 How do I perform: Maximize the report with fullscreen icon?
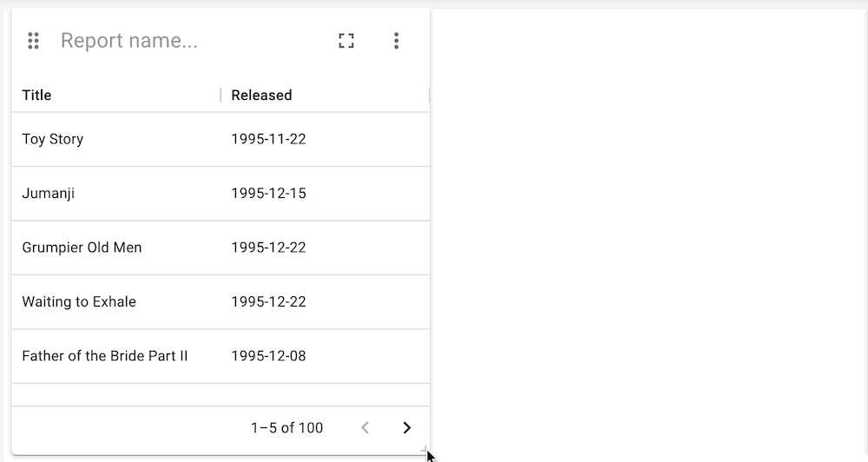point(346,41)
